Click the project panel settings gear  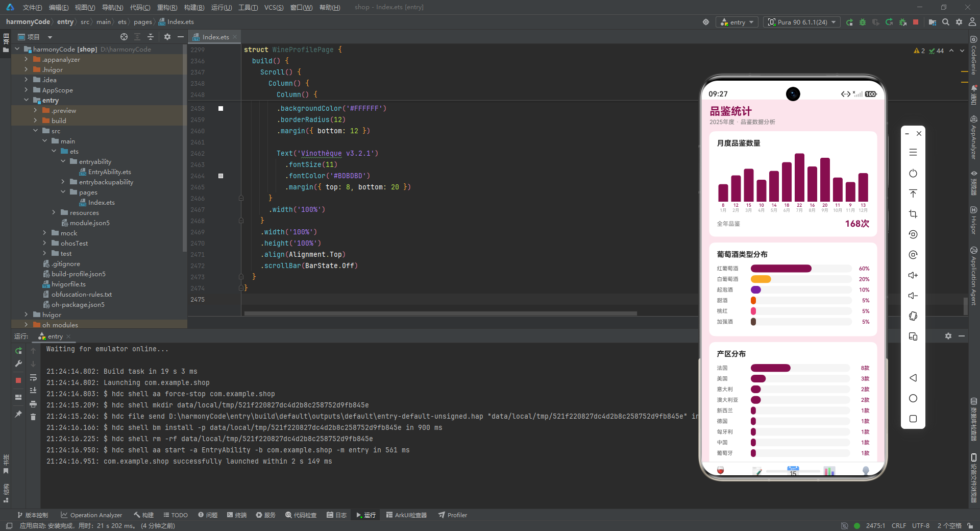(x=167, y=37)
